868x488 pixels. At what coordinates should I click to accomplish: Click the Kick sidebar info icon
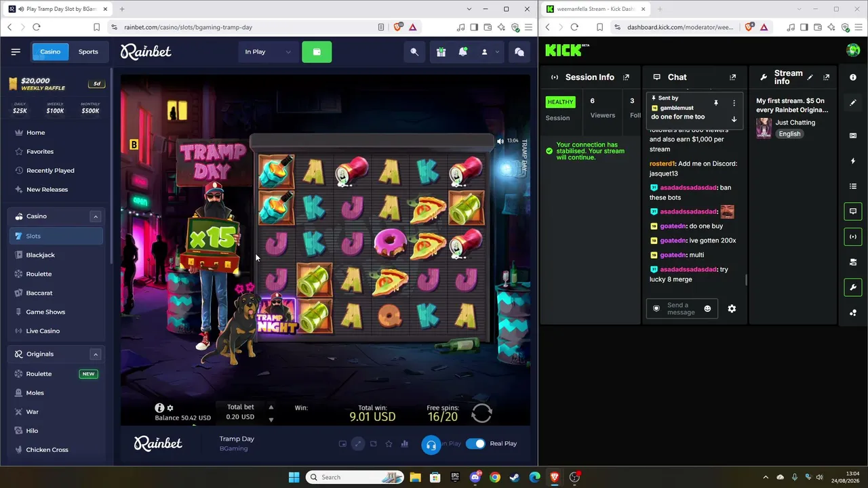point(853,77)
